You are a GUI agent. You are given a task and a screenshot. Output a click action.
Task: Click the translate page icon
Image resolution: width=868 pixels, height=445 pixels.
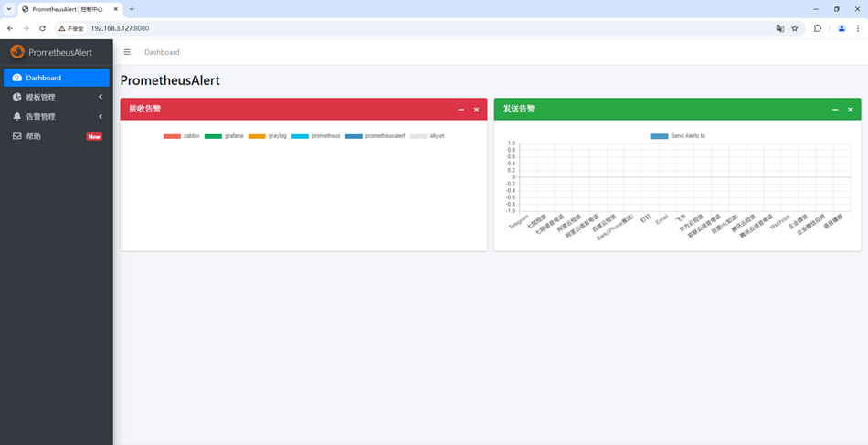click(780, 28)
